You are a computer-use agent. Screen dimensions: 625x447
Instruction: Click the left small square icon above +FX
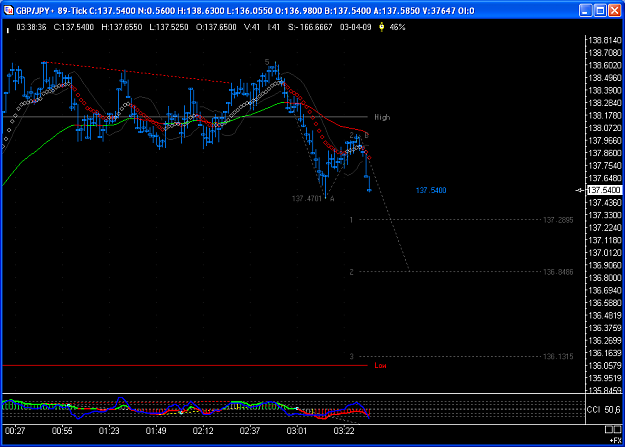click(x=609, y=429)
